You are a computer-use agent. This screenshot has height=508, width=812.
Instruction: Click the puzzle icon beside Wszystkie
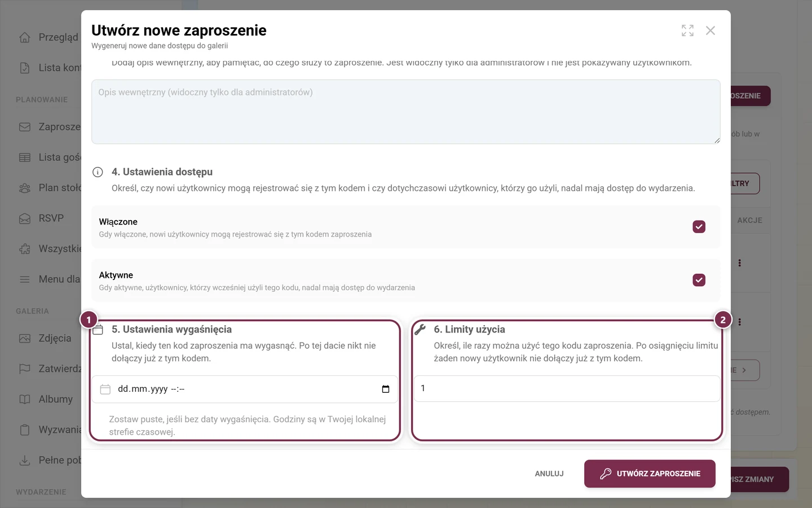click(25, 249)
